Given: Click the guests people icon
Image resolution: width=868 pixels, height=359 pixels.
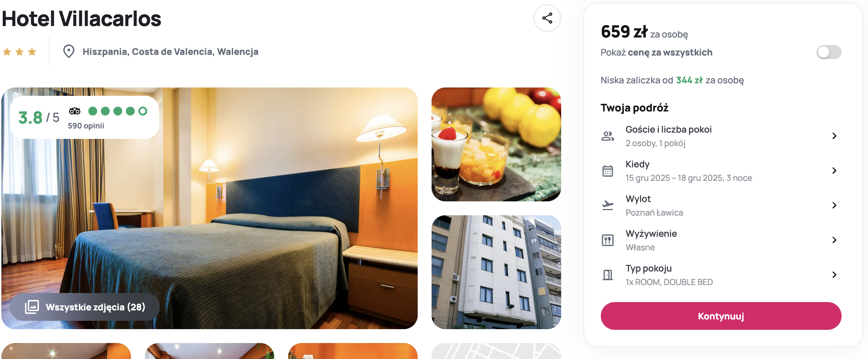Looking at the screenshot, I should click(x=607, y=136).
